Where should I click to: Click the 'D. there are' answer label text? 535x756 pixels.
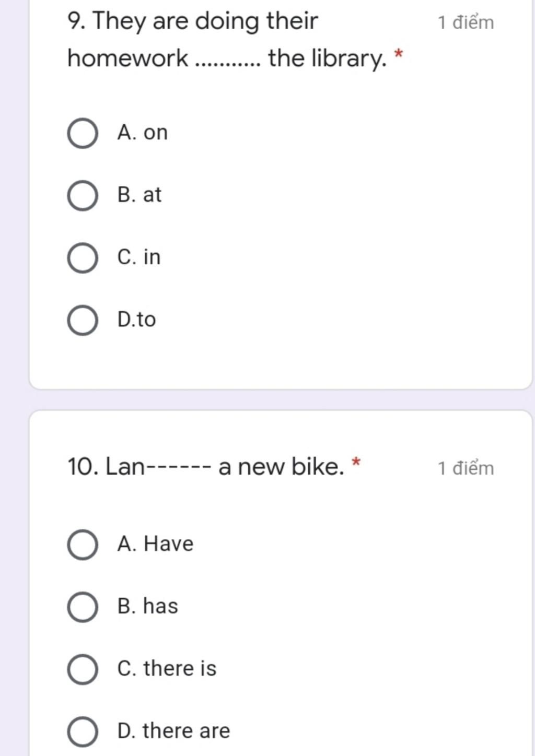(174, 730)
